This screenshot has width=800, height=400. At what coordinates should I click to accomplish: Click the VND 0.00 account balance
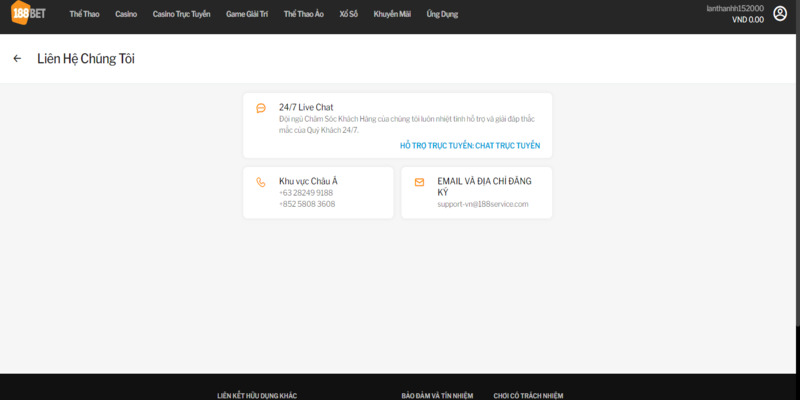[747, 20]
